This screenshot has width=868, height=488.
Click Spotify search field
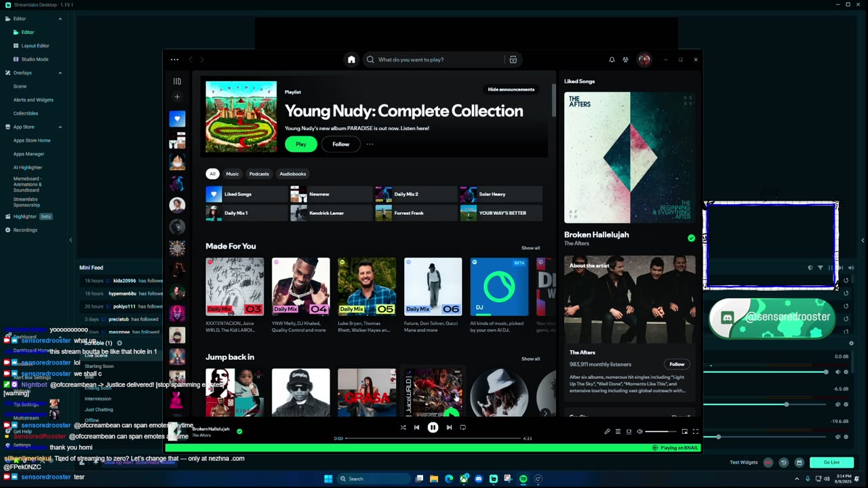pyautogui.click(x=434, y=60)
